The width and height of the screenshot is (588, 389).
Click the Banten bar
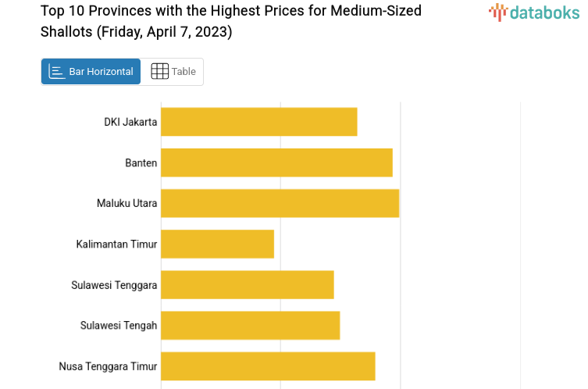pyautogui.click(x=276, y=162)
